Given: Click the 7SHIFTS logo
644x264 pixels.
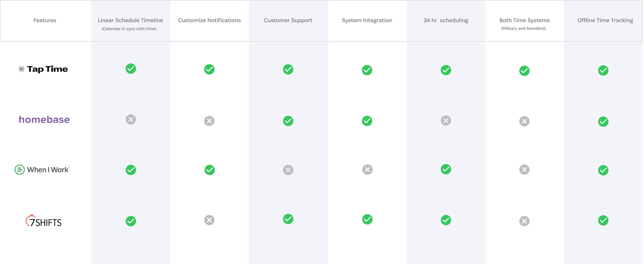Looking at the screenshot, I should (43, 221).
